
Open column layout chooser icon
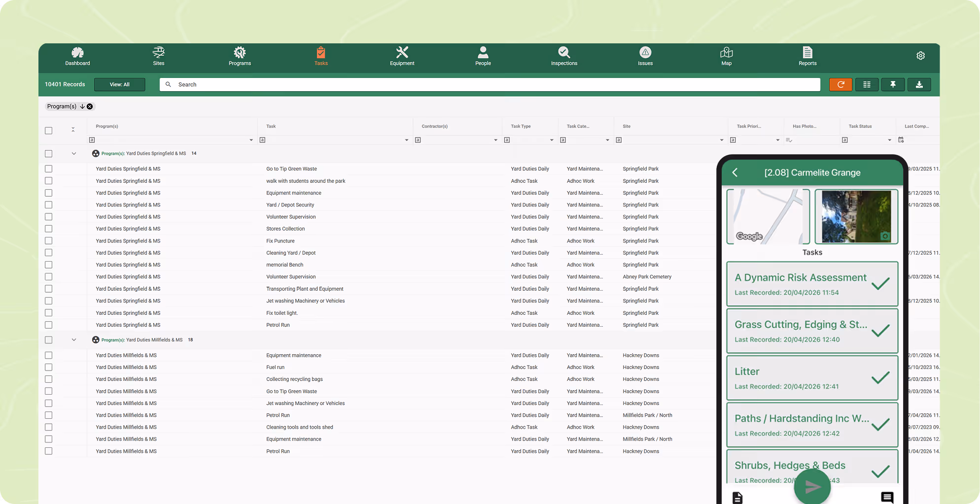click(867, 85)
